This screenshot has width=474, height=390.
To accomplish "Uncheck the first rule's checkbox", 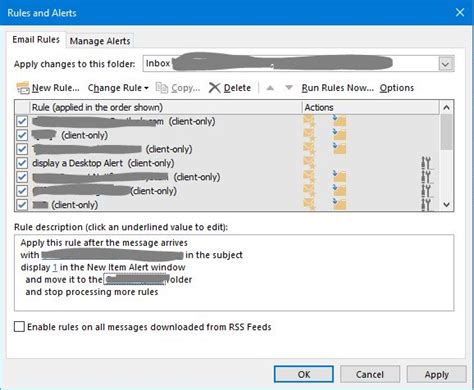I will click(22, 121).
